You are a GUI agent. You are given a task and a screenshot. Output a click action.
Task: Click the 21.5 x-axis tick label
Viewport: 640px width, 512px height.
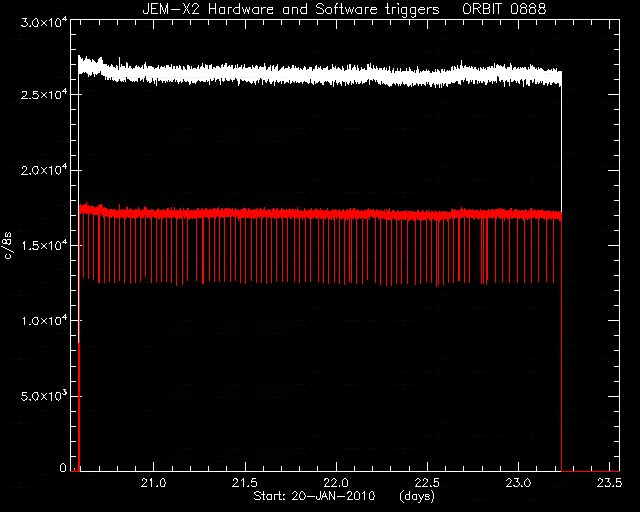(x=245, y=483)
